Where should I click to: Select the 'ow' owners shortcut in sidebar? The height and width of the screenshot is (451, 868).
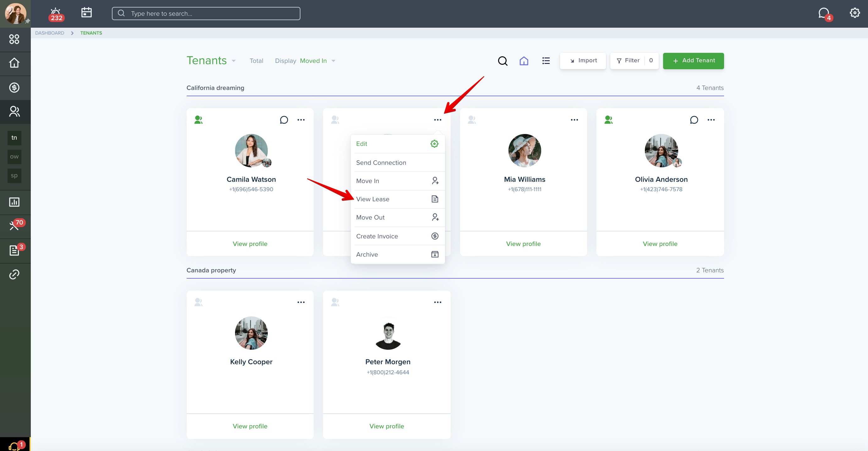pos(14,157)
